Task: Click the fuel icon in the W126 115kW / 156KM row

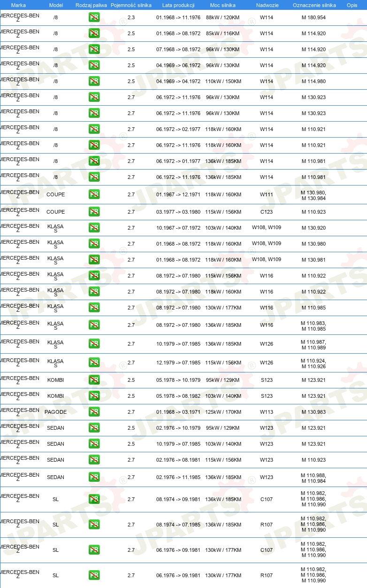Action: pos(94,363)
